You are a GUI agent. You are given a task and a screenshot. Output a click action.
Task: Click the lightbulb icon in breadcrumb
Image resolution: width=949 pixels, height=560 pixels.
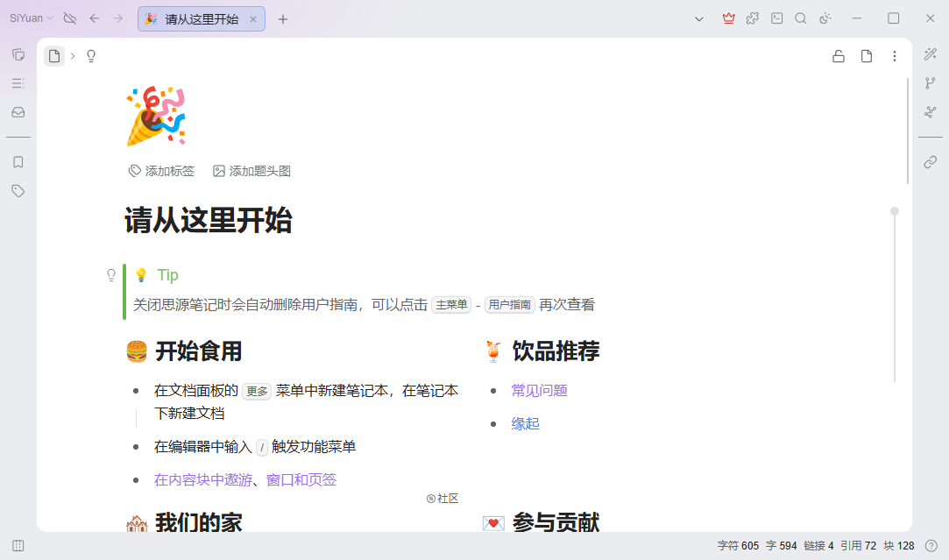[91, 56]
